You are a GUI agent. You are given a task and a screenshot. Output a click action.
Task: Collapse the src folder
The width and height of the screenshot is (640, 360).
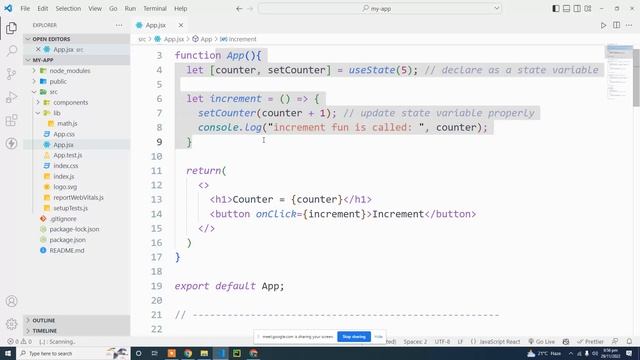pyautogui.click(x=53, y=92)
